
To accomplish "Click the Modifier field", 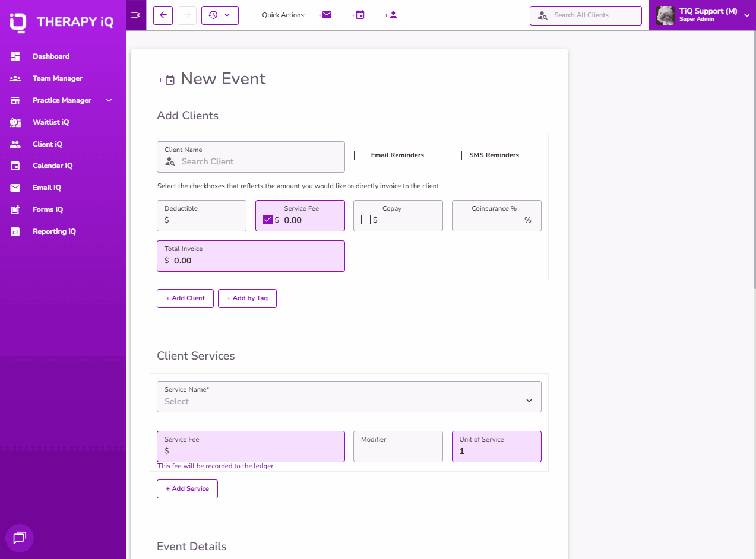I will pos(398,446).
